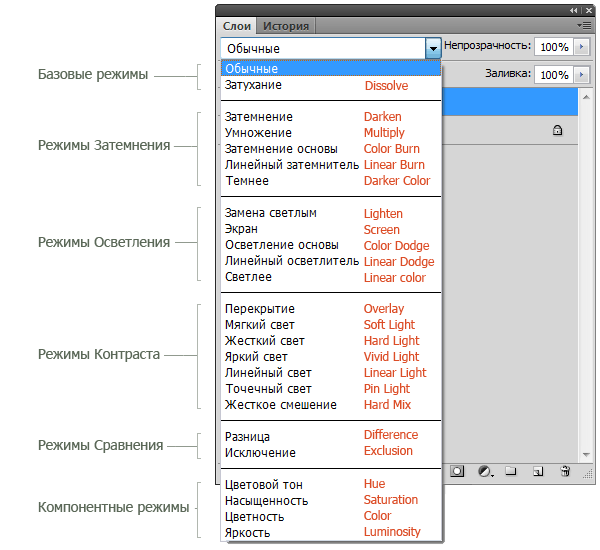Delete layer trash icon

coord(565,471)
